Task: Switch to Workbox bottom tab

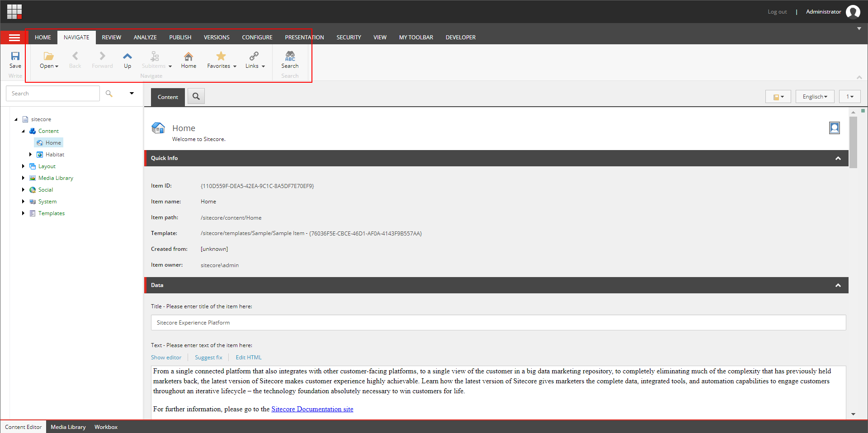Action: (x=106, y=427)
